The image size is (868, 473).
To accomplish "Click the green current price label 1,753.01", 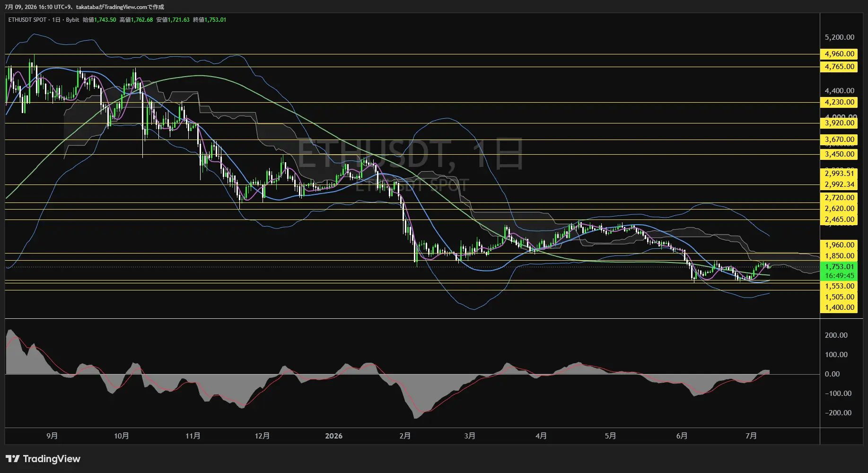I will pyautogui.click(x=839, y=267).
